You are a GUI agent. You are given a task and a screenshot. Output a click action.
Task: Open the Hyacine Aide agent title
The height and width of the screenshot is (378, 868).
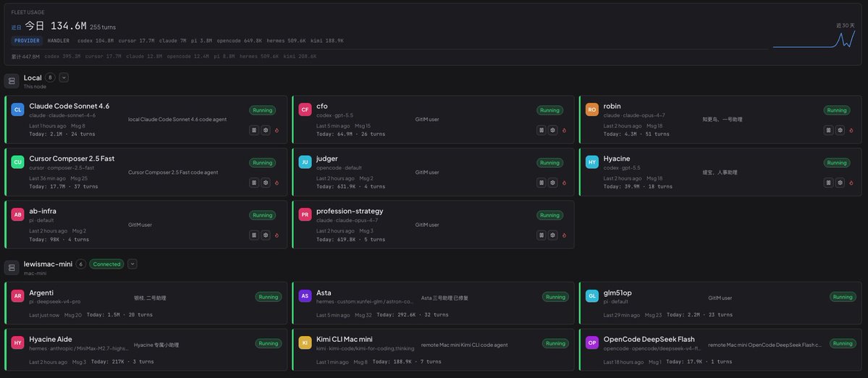(x=51, y=340)
